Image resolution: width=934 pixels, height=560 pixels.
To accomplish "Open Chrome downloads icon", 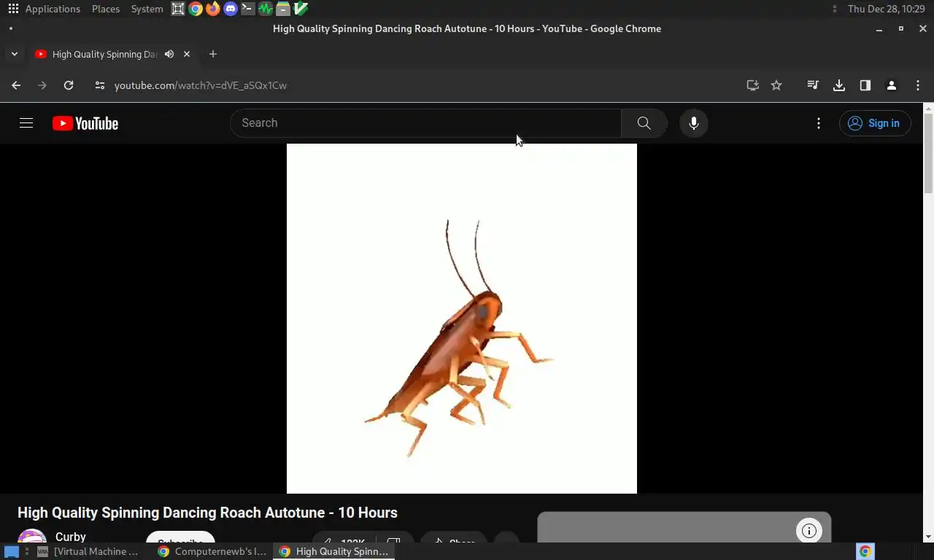I will point(839,85).
